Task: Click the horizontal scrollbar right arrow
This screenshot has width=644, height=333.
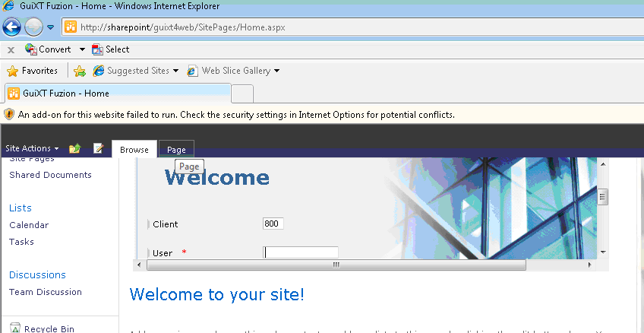Action: (590, 265)
